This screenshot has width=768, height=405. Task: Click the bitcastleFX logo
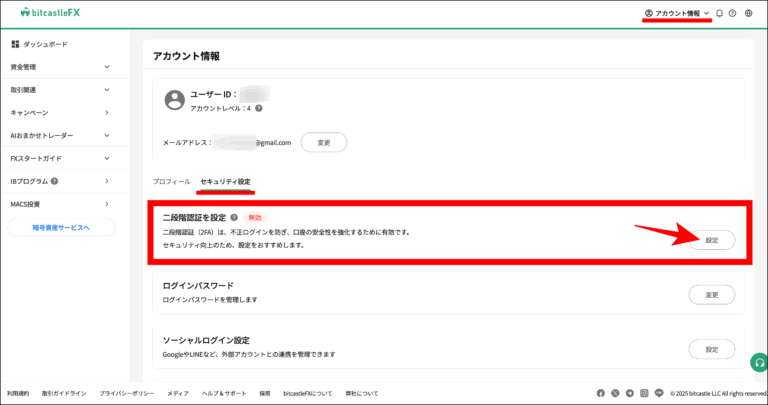tap(50, 13)
